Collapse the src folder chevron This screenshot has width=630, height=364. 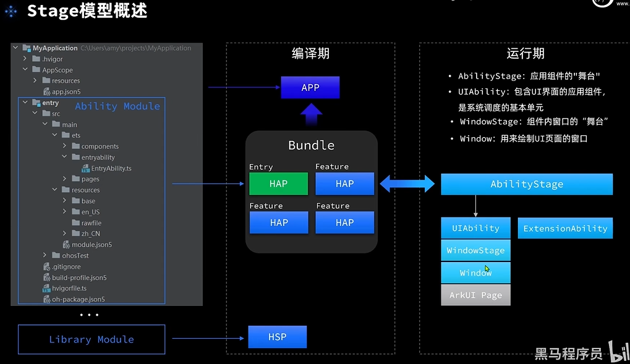[x=35, y=113]
